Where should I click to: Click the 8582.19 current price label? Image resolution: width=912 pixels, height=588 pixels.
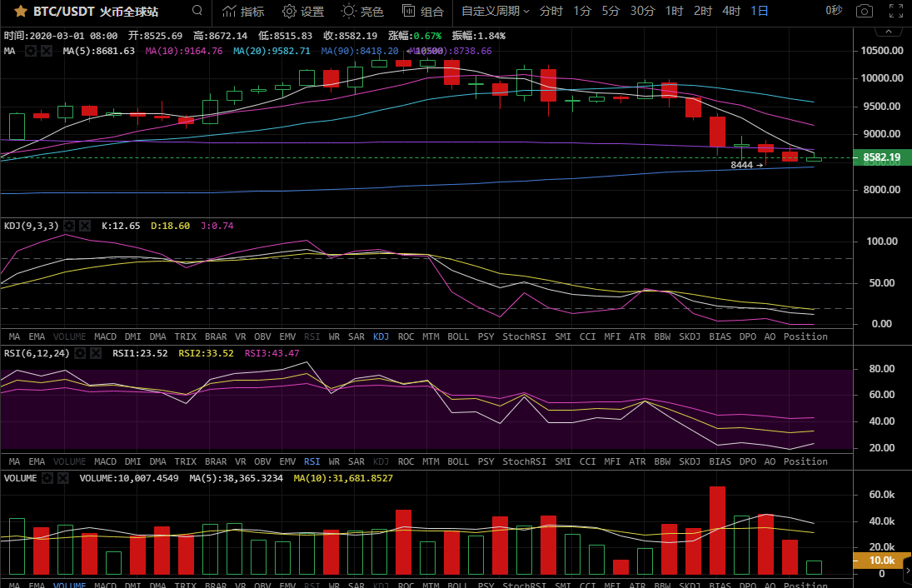(881, 157)
